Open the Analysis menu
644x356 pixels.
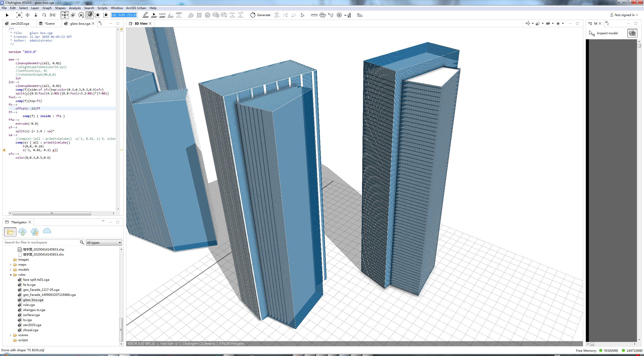[x=75, y=8]
